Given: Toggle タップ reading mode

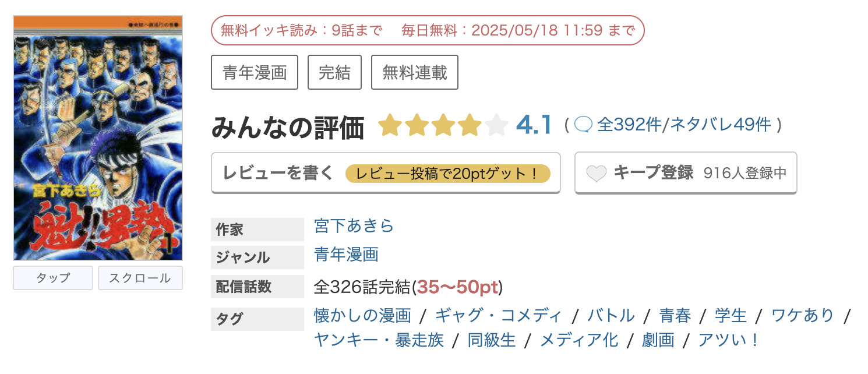Looking at the screenshot, I should (52, 278).
